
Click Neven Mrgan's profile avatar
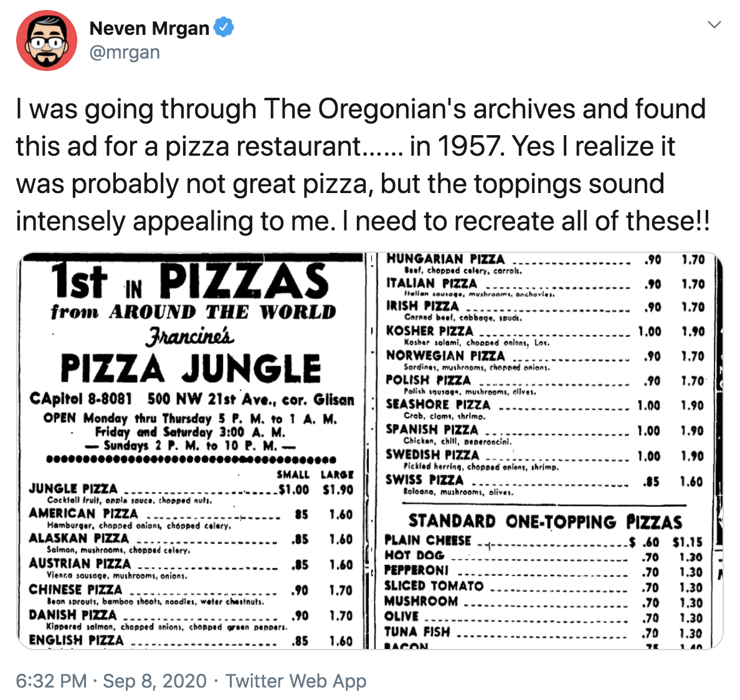point(46,39)
